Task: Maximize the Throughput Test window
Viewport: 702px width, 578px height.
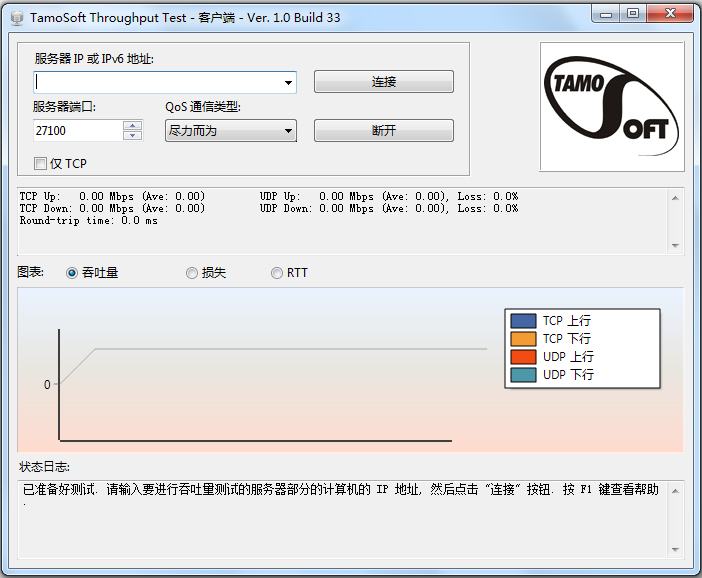Action: coord(633,14)
